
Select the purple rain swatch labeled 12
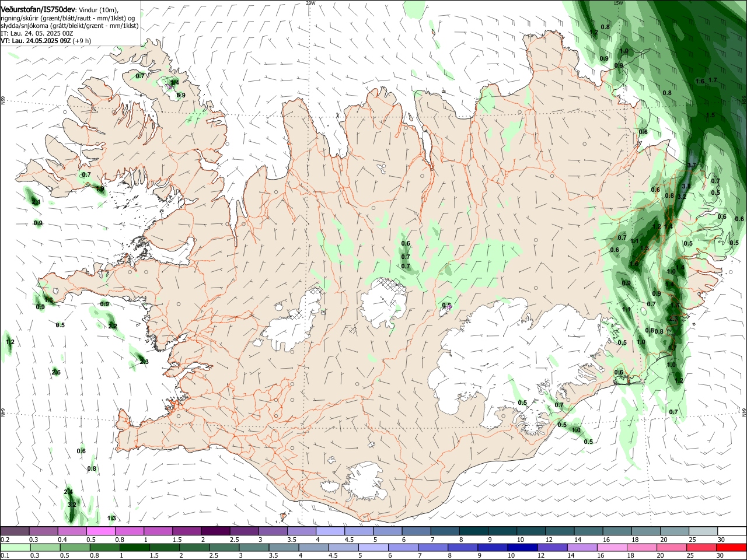552,548
